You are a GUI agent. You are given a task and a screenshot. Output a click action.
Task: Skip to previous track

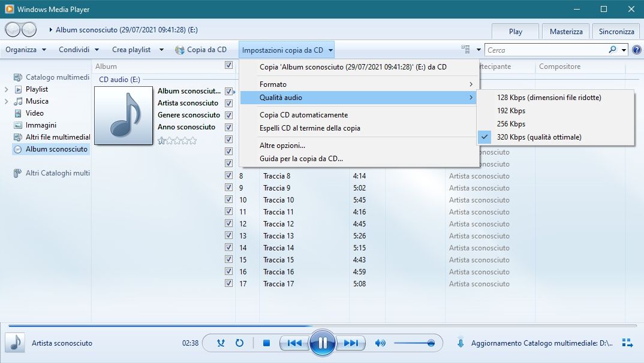294,343
